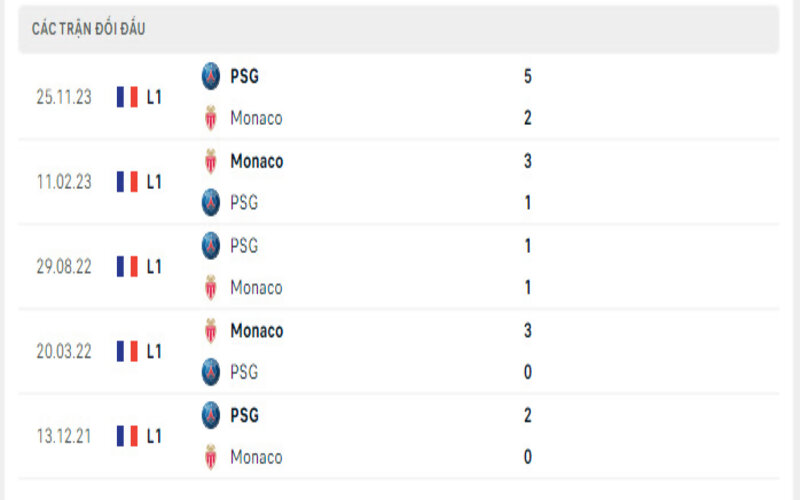Click the 20.03.22 match date
The width and height of the screenshot is (800, 500).
[63, 351]
